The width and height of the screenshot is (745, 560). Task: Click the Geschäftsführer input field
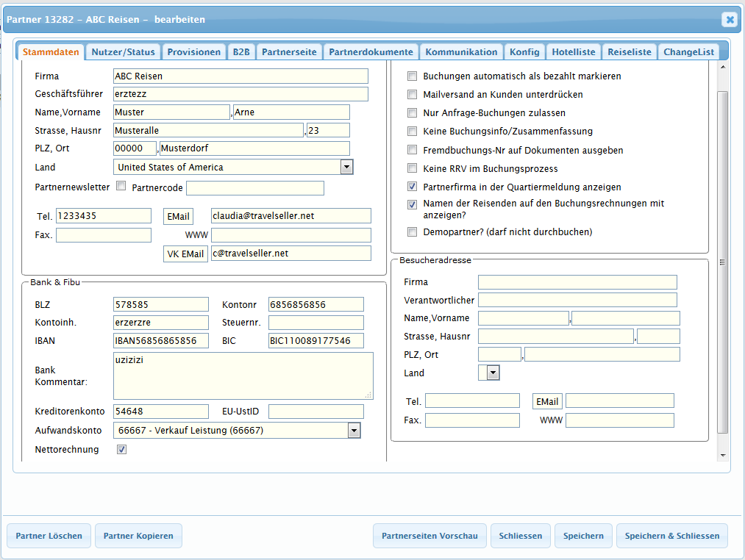240,94
